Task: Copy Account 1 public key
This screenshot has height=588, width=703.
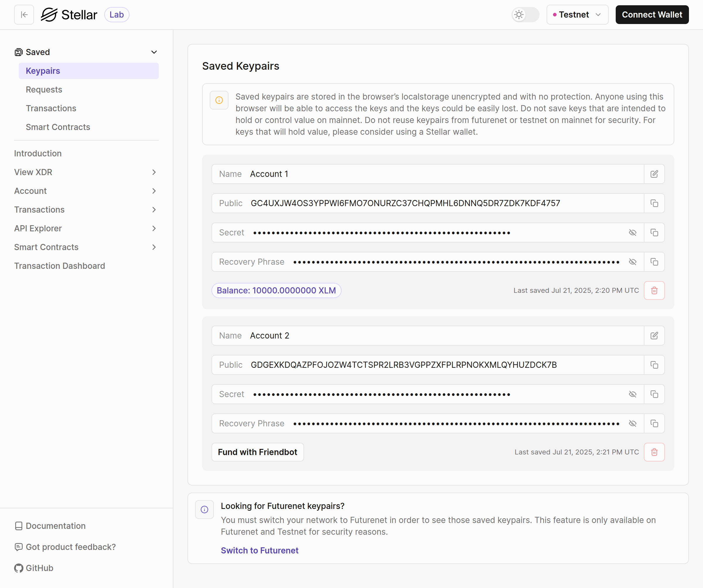Action: [654, 203]
